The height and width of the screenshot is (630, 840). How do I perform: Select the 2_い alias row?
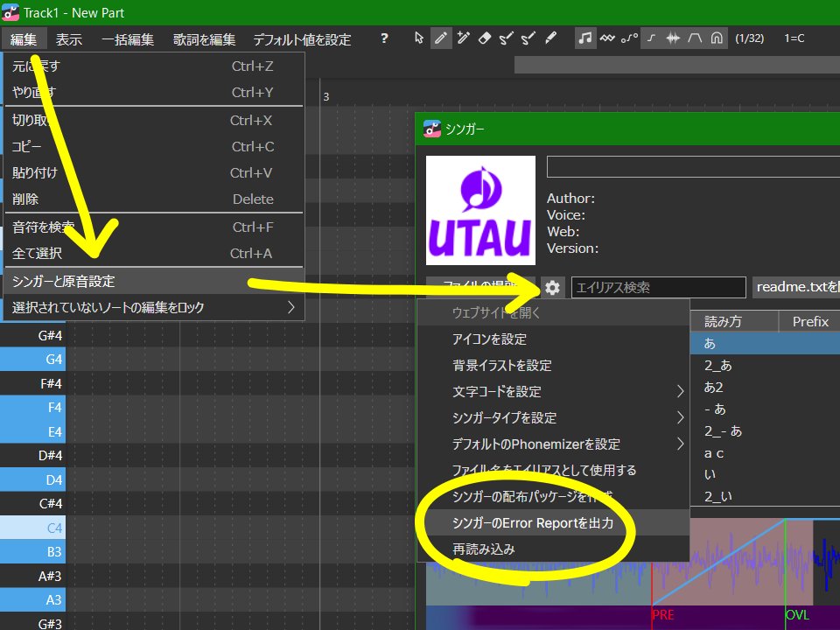tap(765, 497)
